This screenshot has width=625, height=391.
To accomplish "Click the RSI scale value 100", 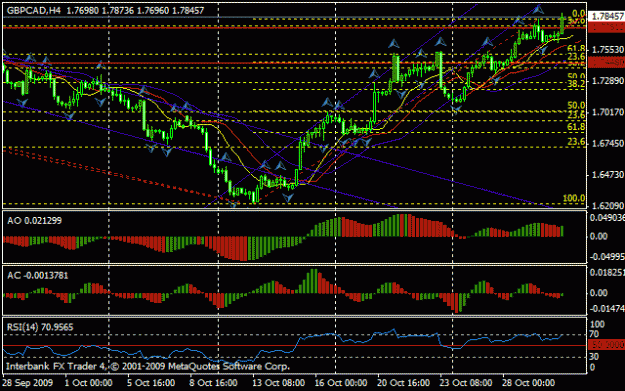I will click(597, 324).
